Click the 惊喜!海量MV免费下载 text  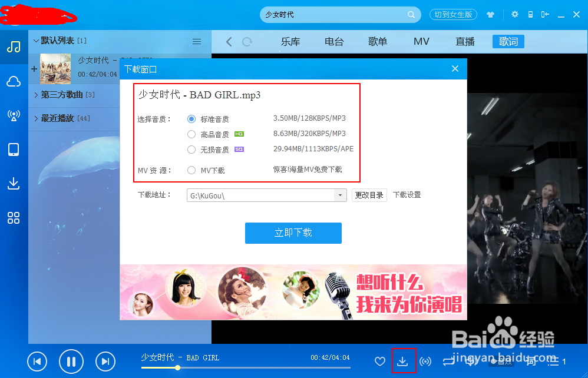coord(308,170)
